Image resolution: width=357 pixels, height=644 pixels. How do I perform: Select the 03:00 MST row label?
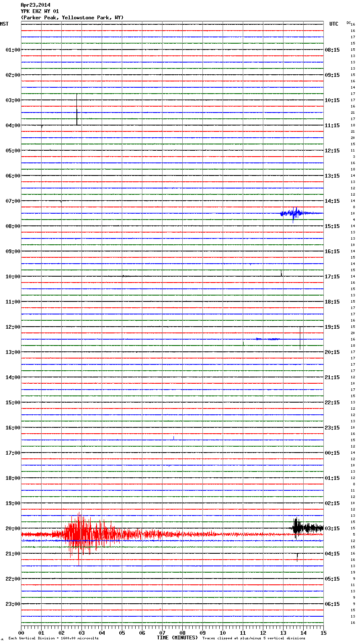click(13, 100)
